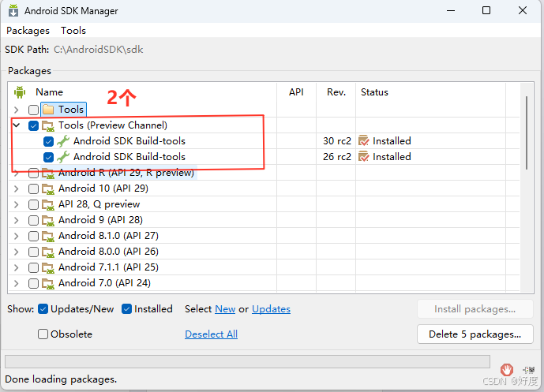Click the Android 7.0 (API 24) folder icon

pos(48,283)
